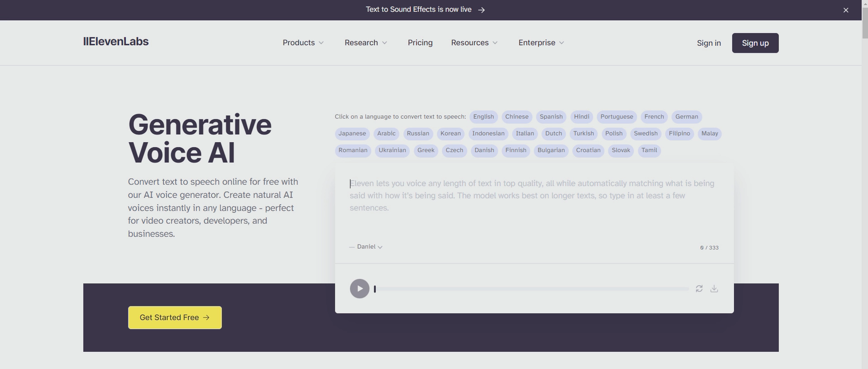Open the Daniel voice dropdown
Viewport: 868px width, 369px height.
click(369, 246)
